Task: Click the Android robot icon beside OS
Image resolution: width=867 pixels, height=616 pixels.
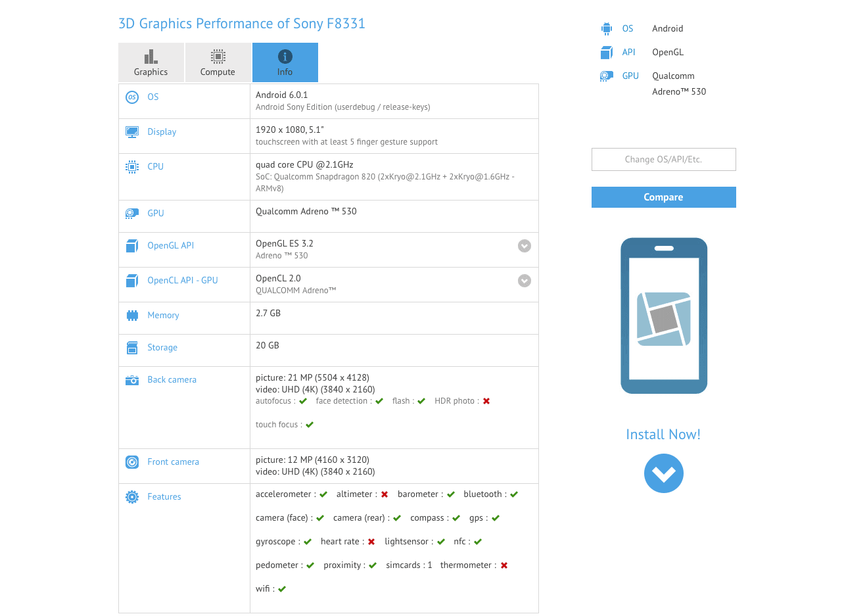Action: (606, 28)
